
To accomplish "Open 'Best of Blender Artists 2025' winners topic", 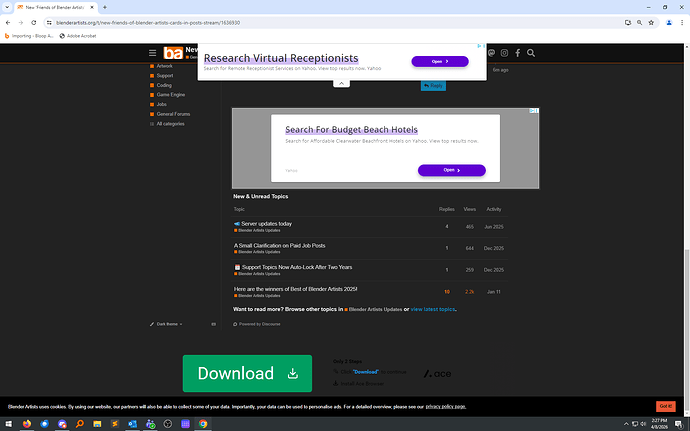I will tap(295, 289).
